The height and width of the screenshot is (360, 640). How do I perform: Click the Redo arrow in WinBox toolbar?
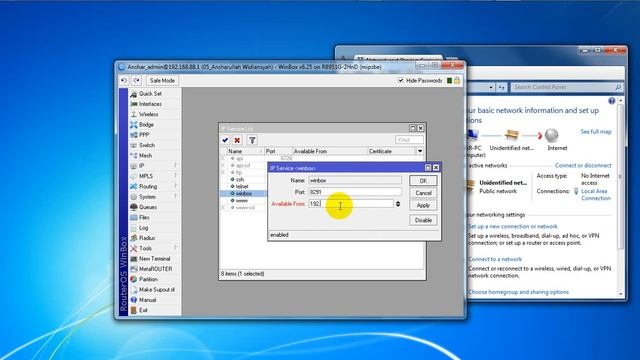tap(136, 80)
